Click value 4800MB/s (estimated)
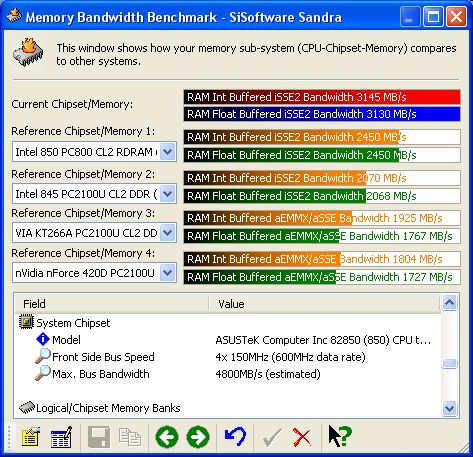473x457 pixels. tap(268, 374)
